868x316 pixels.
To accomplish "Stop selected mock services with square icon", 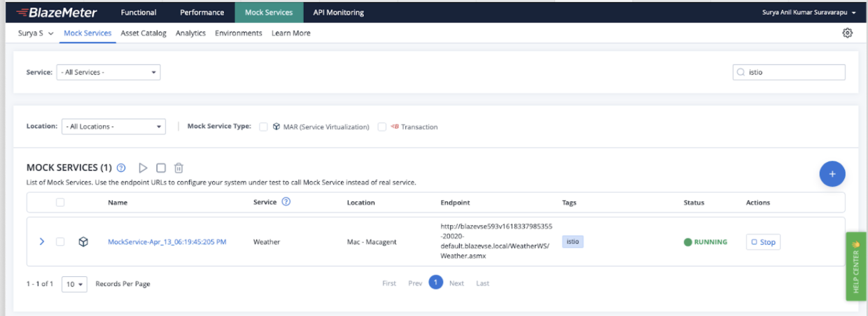I will click(161, 168).
